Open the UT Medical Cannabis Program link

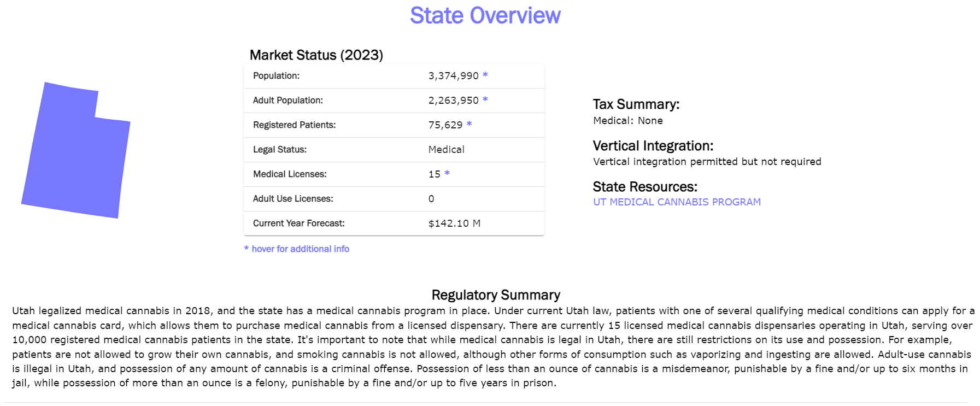pos(677,202)
